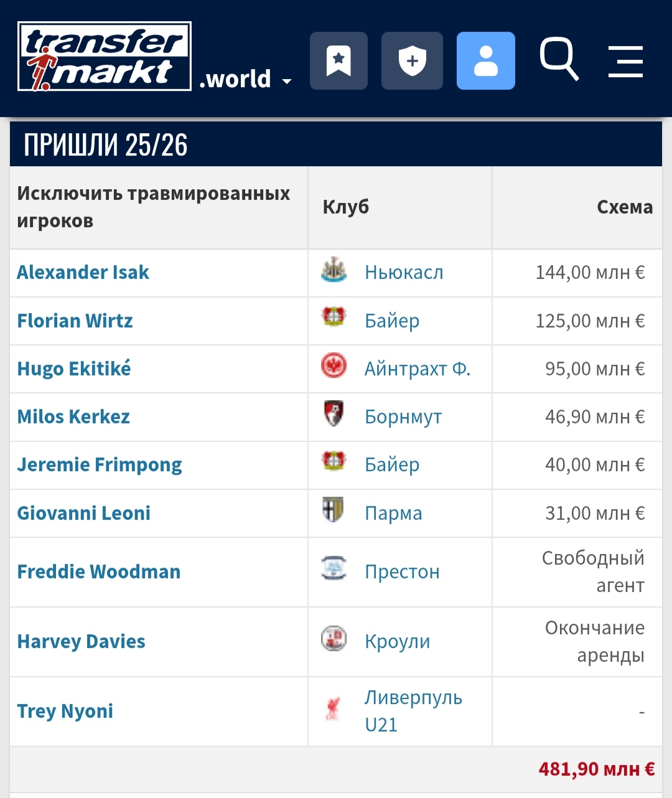Screen dimensions: 672x798
Task: Open the user profile icon
Action: (486, 61)
